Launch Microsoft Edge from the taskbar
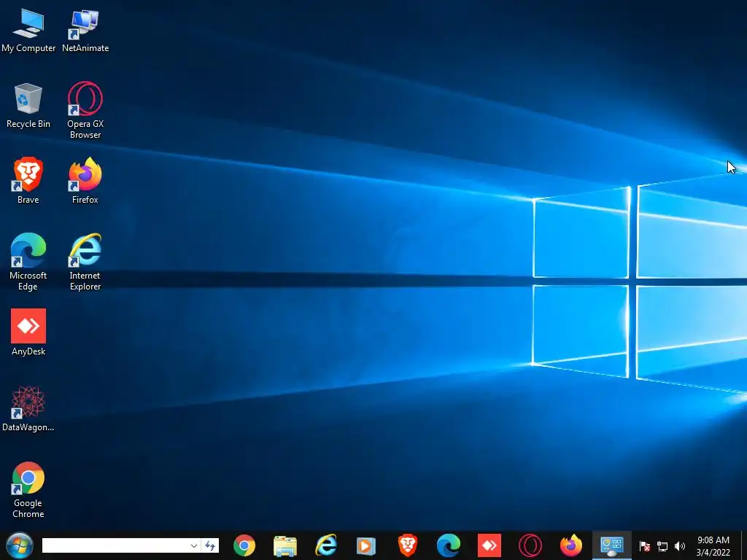 (449, 545)
